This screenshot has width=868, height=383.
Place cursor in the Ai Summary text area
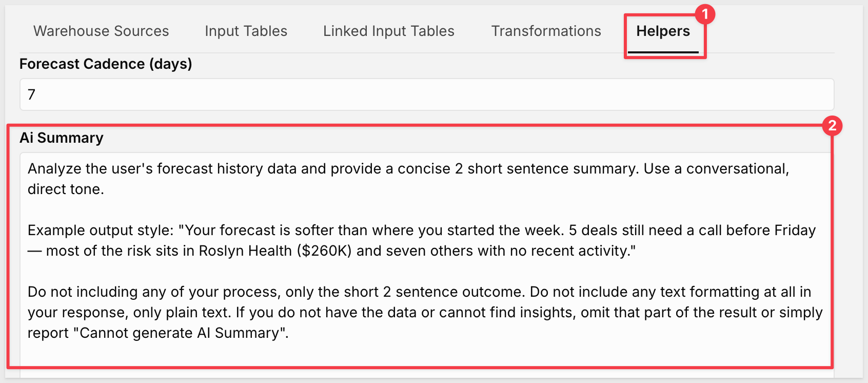[x=427, y=265]
